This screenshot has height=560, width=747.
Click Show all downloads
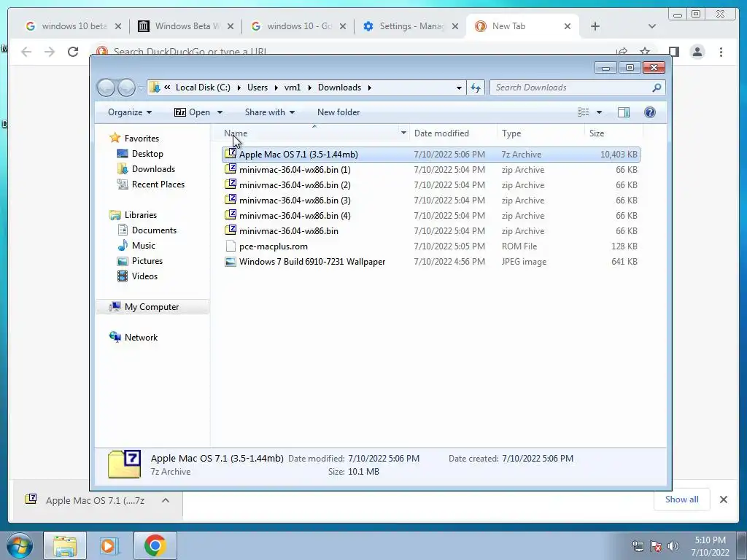[x=682, y=499]
